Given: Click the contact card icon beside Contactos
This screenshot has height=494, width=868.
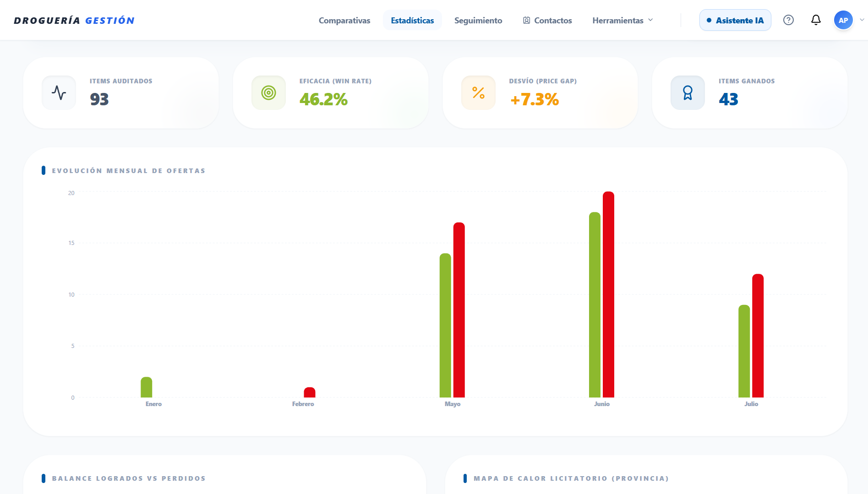Looking at the screenshot, I should [x=527, y=20].
